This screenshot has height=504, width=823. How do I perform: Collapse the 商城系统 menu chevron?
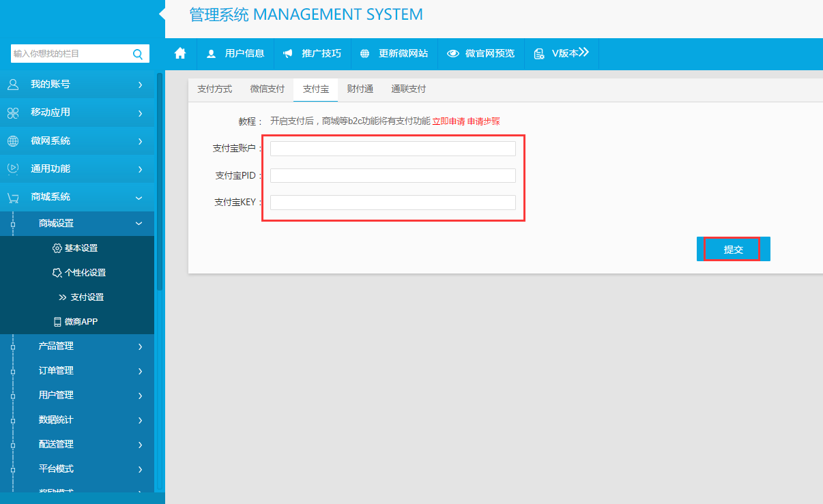[139, 198]
